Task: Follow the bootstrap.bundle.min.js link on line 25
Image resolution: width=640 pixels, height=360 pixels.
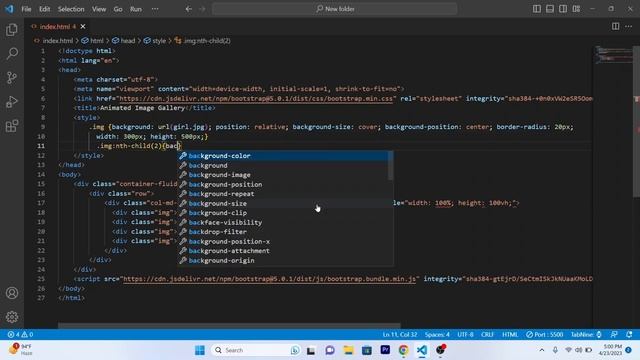Action: pos(269,279)
